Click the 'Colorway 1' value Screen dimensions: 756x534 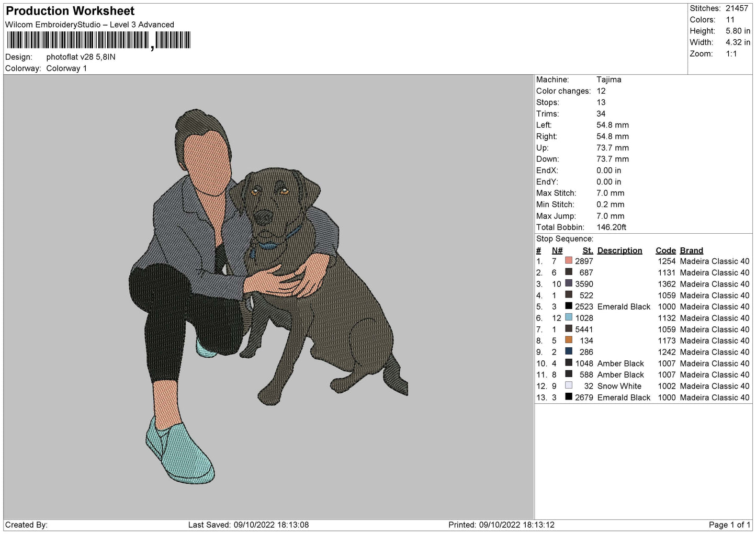pyautogui.click(x=66, y=69)
